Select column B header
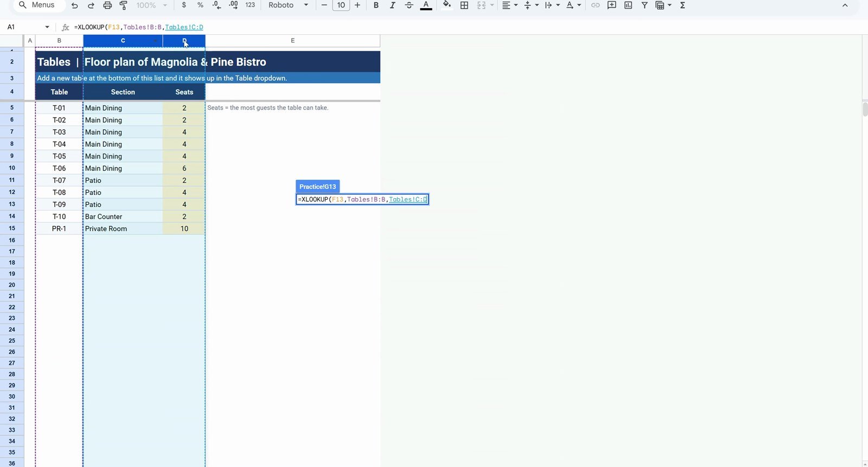Screen dimensions: 868x467 (x=59, y=41)
